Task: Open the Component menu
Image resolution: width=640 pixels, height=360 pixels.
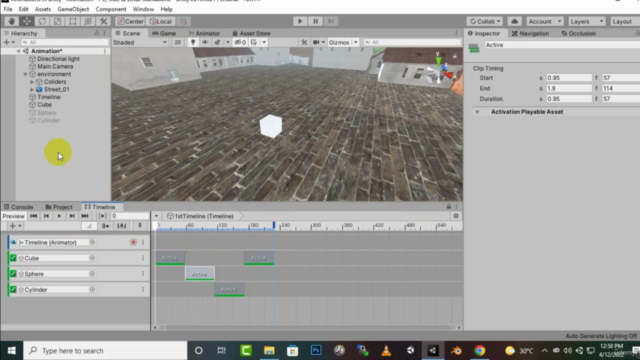Action: 111,9
